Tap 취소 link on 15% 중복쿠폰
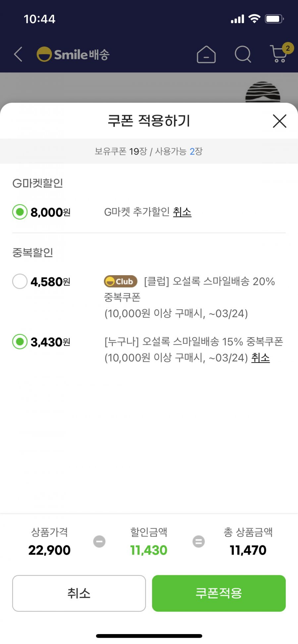The height and width of the screenshot is (644, 298). (x=261, y=358)
